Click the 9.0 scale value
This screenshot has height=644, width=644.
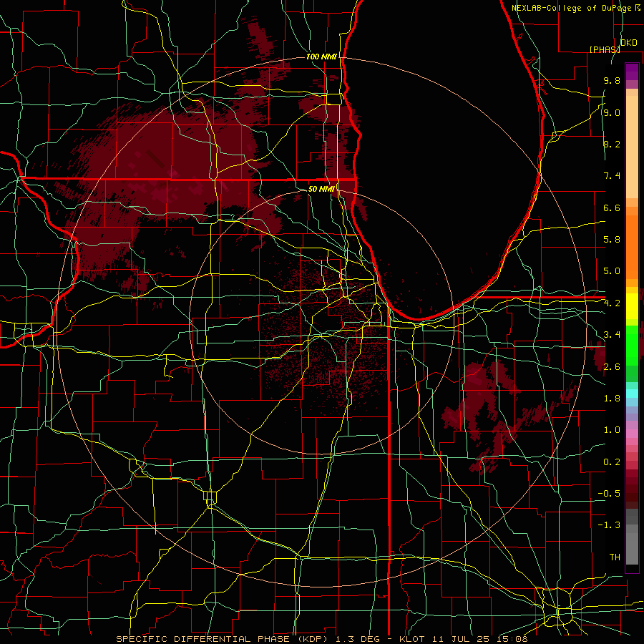pos(612,112)
